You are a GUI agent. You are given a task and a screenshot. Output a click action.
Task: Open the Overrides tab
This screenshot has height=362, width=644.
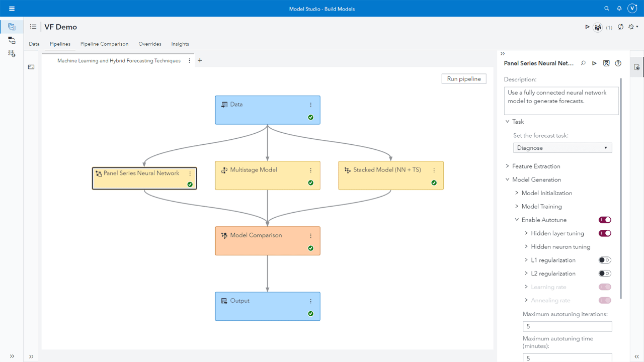point(149,44)
